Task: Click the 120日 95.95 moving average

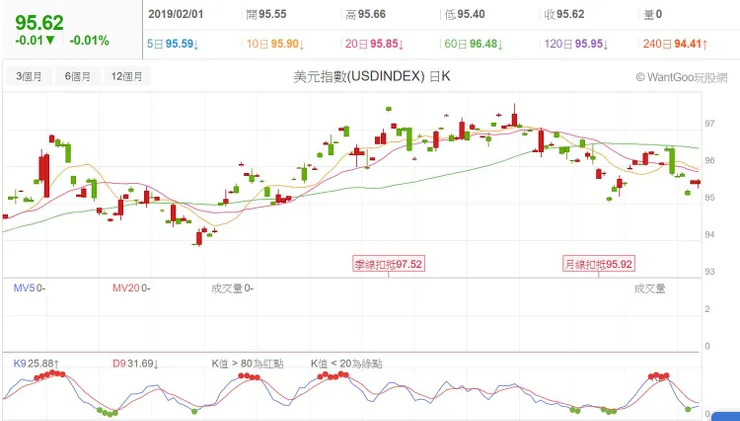Action: (x=576, y=44)
